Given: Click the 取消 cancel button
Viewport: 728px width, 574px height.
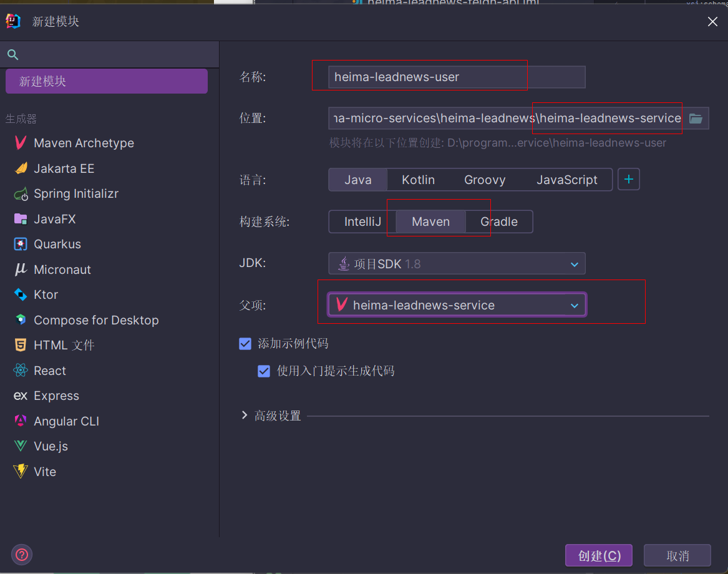Looking at the screenshot, I should pyautogui.click(x=677, y=555).
